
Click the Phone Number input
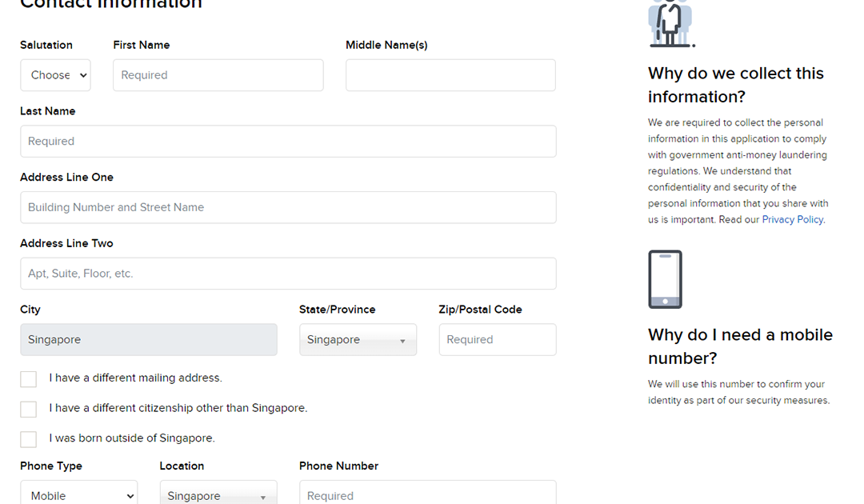tap(428, 494)
